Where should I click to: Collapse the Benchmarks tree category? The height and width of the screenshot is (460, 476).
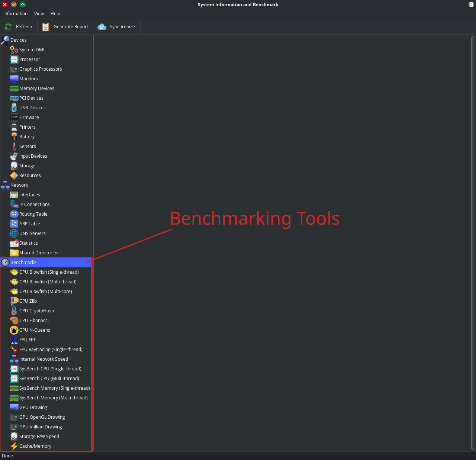tap(5, 263)
